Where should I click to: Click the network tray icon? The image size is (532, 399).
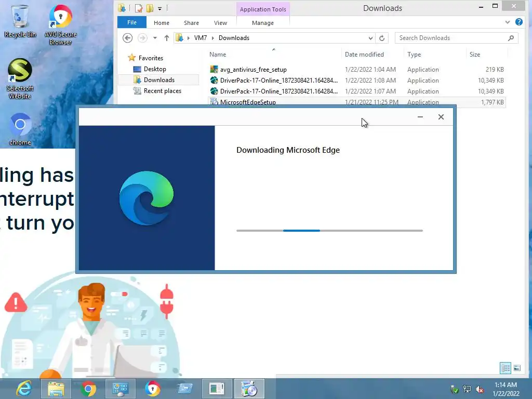coord(467,390)
